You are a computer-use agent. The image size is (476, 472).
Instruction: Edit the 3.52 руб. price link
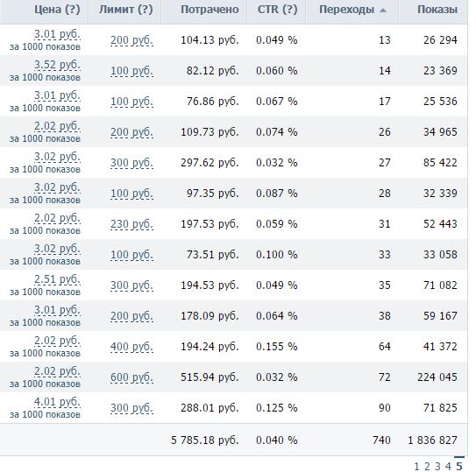[57, 65]
